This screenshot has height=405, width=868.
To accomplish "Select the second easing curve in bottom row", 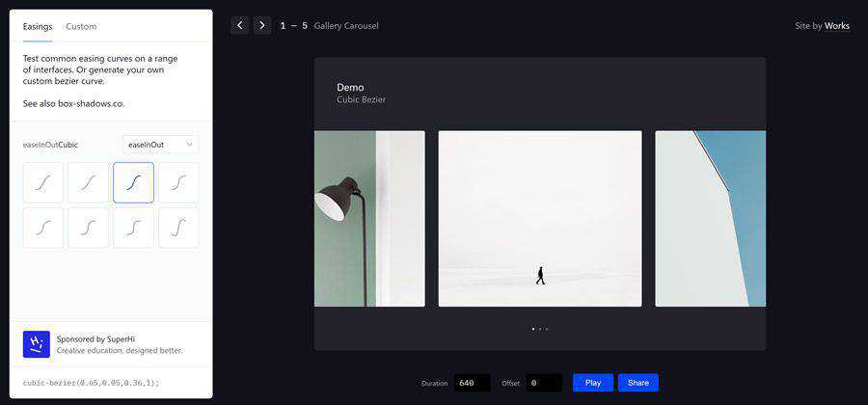I will pyautogui.click(x=89, y=228).
